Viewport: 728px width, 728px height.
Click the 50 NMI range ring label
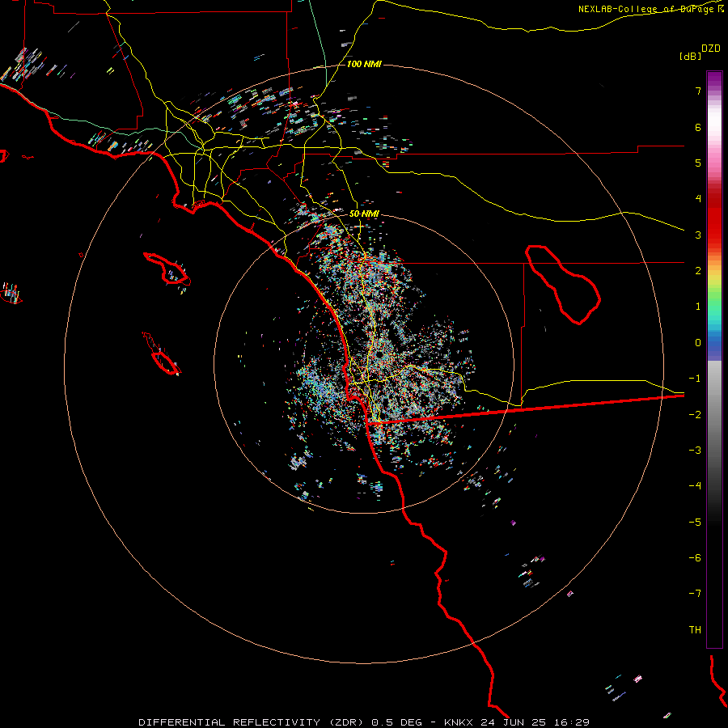364,214
